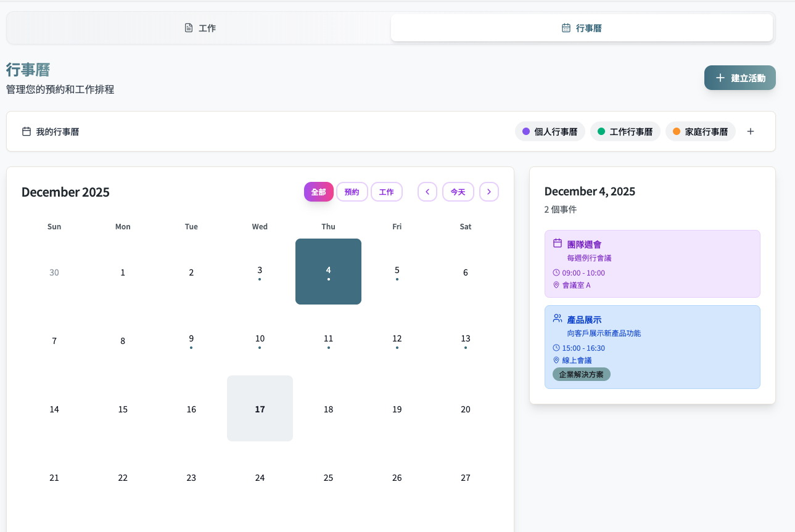Viewport: 795px width, 532px height.
Task: Switch to the 工作 tab
Action: (x=200, y=28)
